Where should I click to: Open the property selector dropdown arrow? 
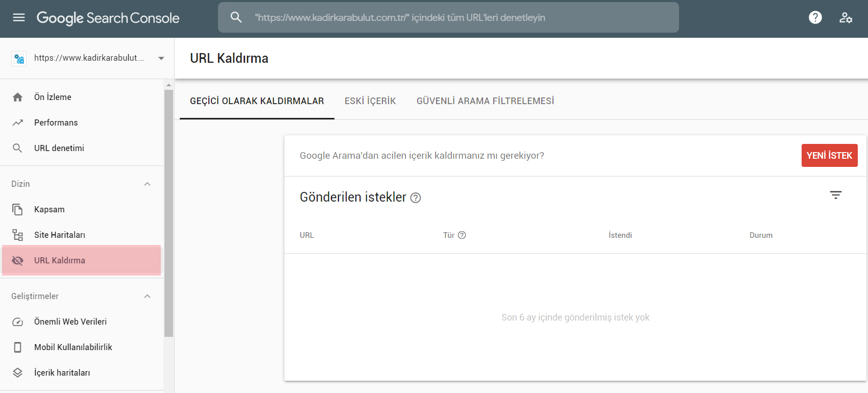(x=161, y=58)
